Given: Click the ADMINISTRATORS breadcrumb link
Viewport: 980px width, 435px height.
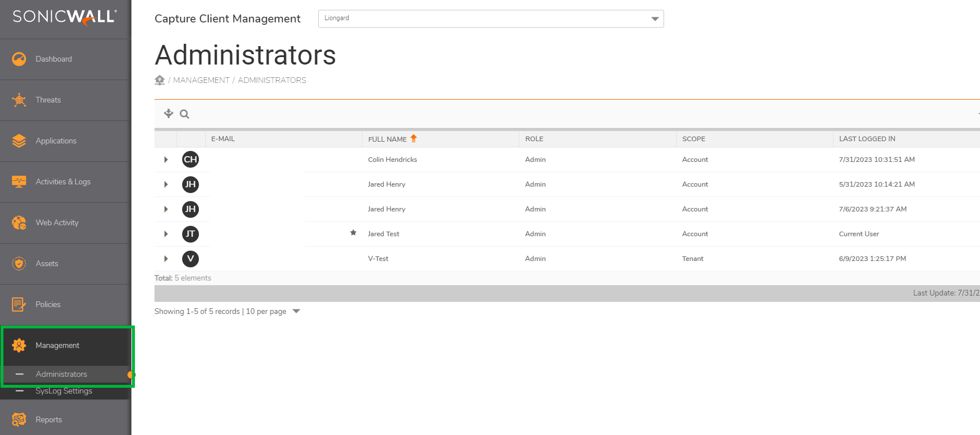Looking at the screenshot, I should 272,80.
